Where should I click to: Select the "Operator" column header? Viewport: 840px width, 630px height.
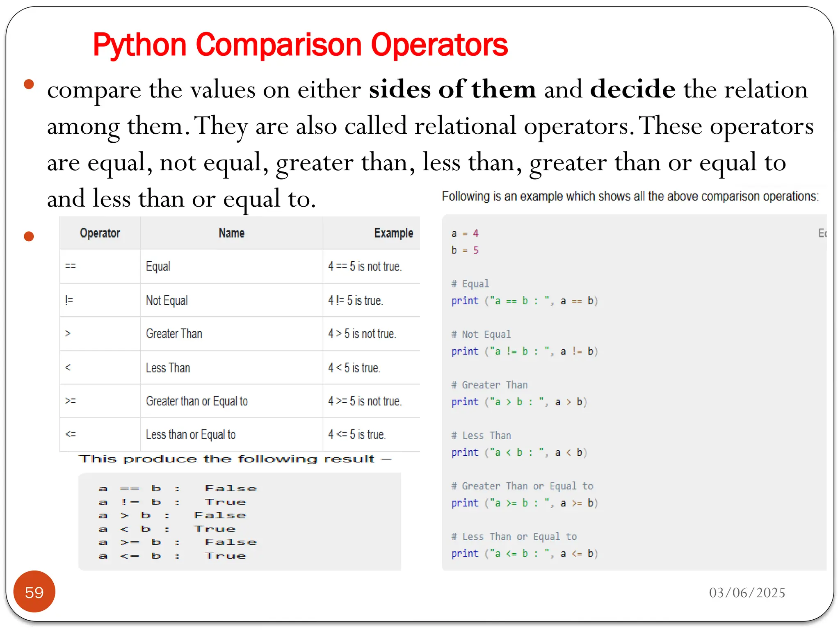100,233
